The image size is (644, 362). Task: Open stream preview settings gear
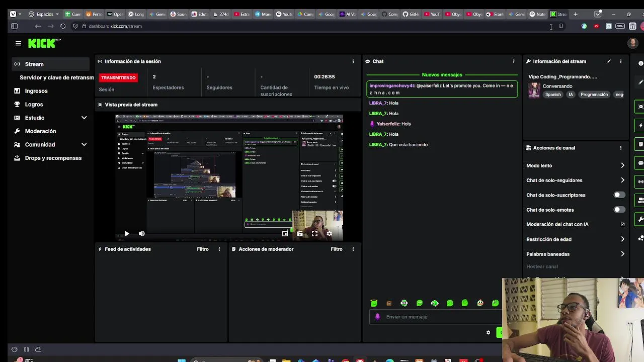(329, 233)
